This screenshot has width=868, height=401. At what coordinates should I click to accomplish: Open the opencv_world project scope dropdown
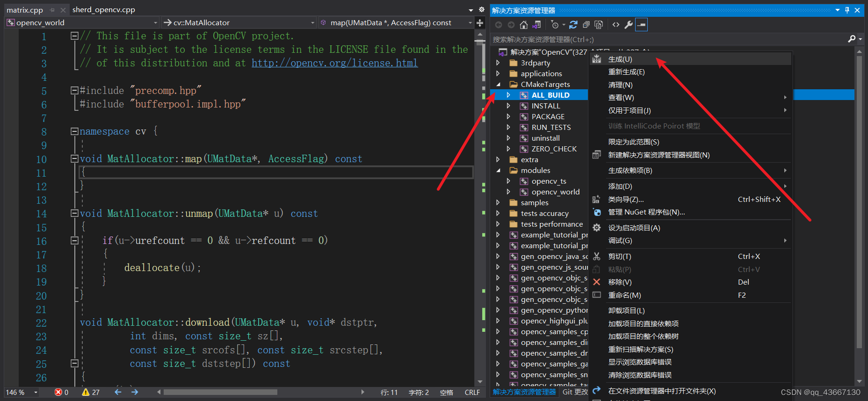coord(156,22)
